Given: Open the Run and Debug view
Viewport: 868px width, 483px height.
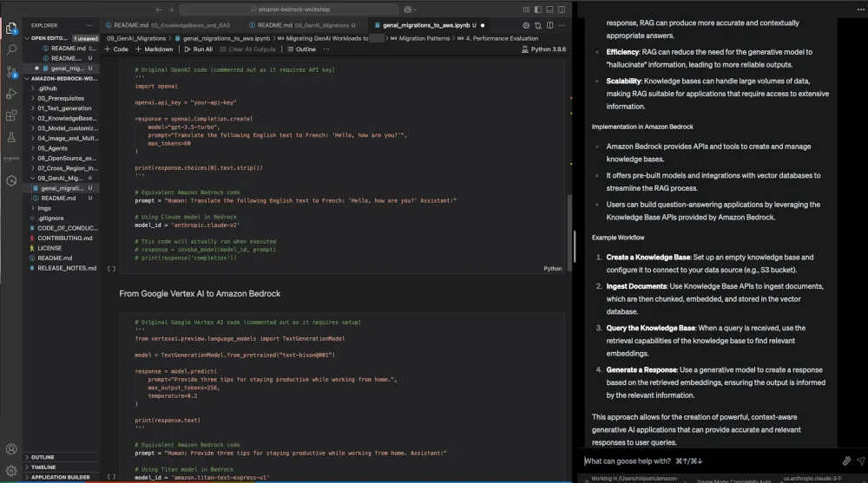Looking at the screenshot, I should (11, 94).
